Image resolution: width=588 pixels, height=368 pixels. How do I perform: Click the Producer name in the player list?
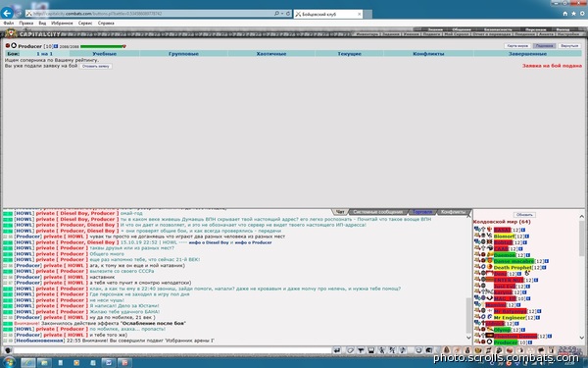point(505,342)
